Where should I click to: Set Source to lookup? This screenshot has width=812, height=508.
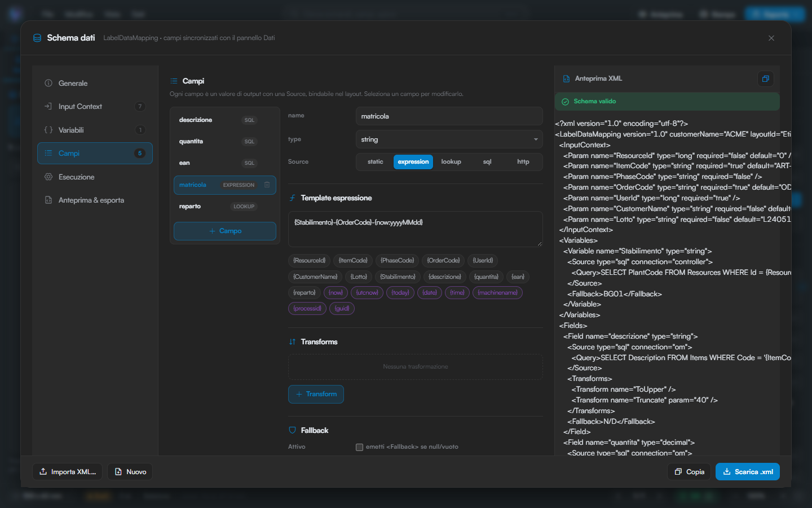(x=451, y=162)
